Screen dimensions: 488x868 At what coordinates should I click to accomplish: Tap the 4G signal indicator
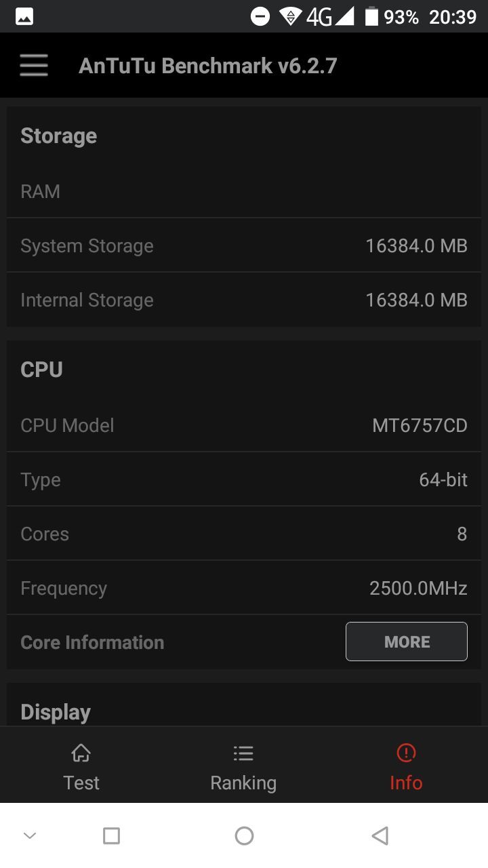(x=319, y=15)
